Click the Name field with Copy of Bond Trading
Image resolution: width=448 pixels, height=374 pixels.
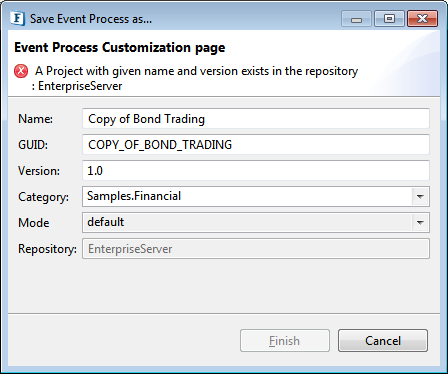tap(256, 119)
